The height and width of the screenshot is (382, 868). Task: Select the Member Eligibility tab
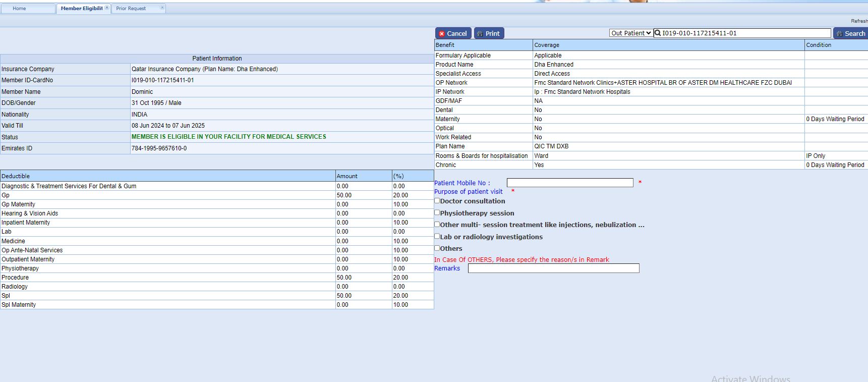coord(81,9)
